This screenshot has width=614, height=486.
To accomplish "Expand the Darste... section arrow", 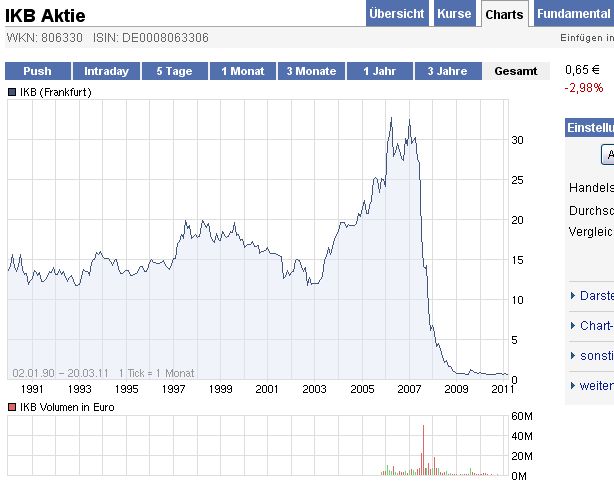I will point(573,296).
